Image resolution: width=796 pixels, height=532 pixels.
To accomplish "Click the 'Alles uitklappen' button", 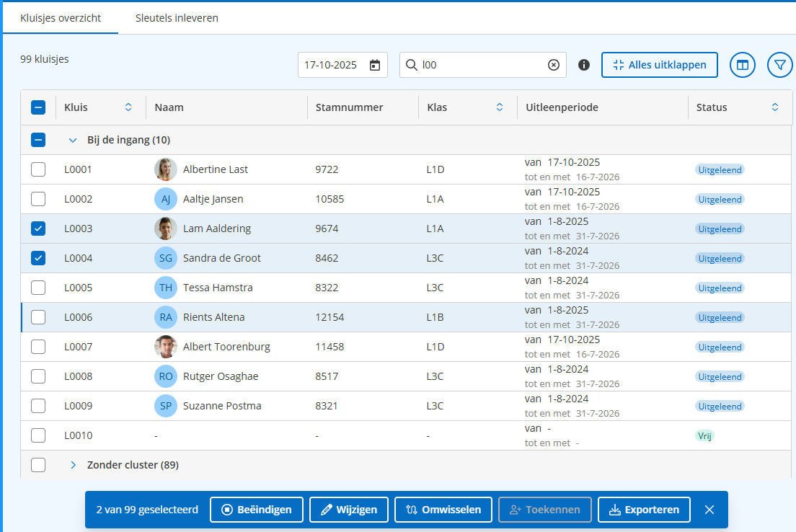I will (659, 65).
